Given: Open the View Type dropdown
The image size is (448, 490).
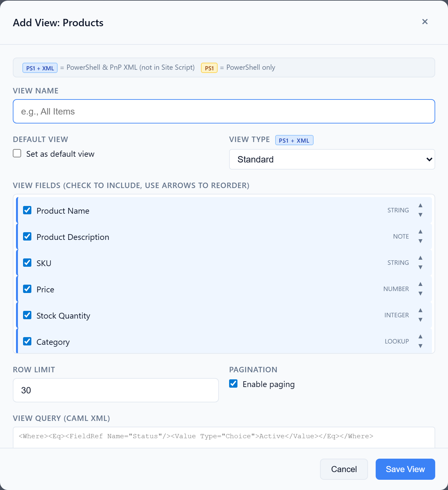Looking at the screenshot, I should coord(332,159).
